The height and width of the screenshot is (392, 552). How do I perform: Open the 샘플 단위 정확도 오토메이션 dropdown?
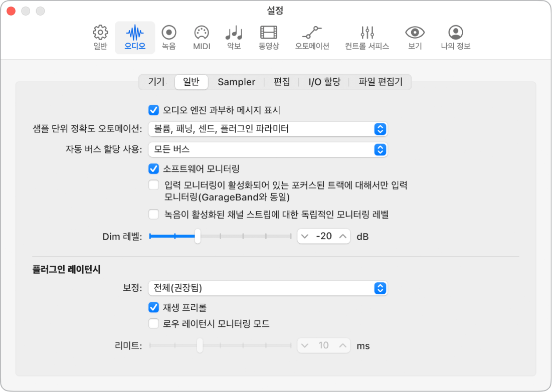click(268, 129)
